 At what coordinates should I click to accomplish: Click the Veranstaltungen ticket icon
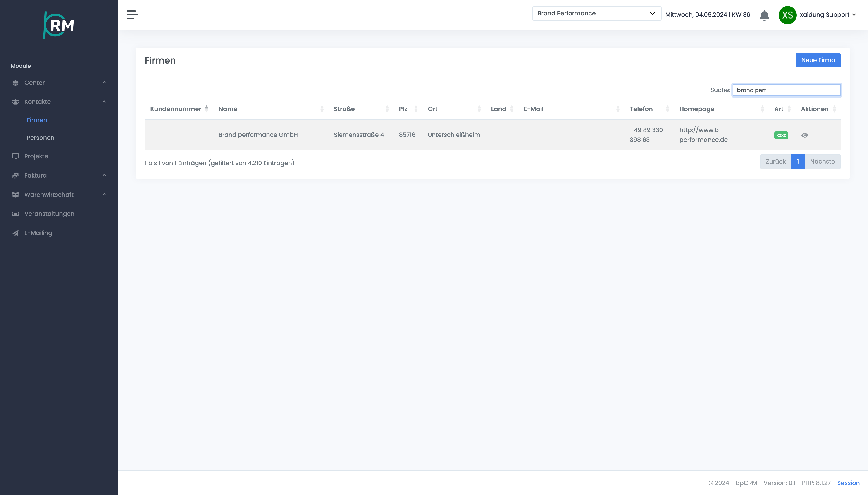click(15, 214)
